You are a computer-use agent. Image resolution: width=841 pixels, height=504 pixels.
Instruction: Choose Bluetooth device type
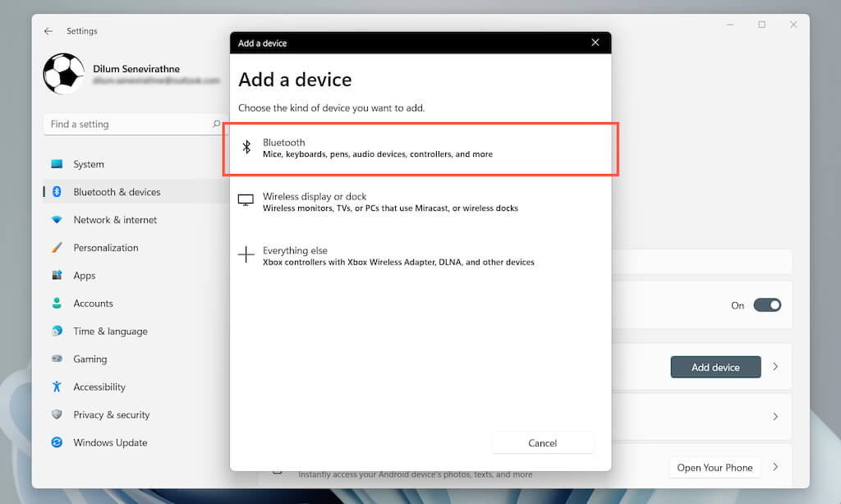coord(420,149)
